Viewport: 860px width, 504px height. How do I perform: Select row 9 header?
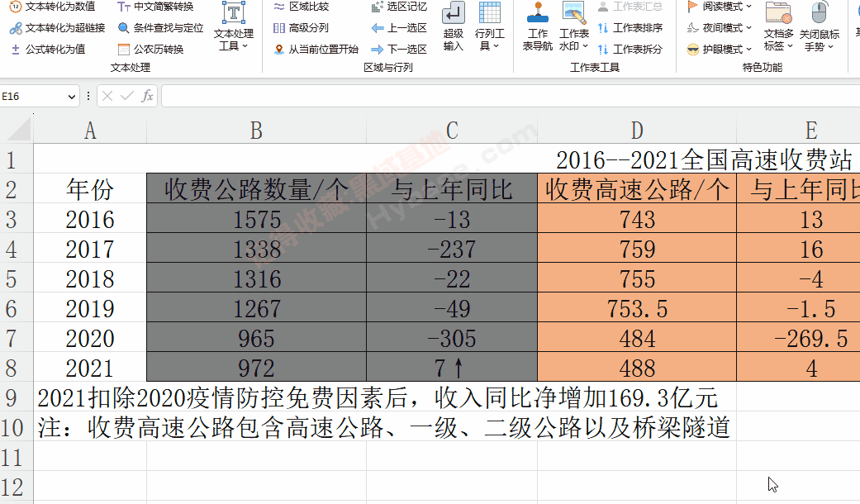[17, 397]
